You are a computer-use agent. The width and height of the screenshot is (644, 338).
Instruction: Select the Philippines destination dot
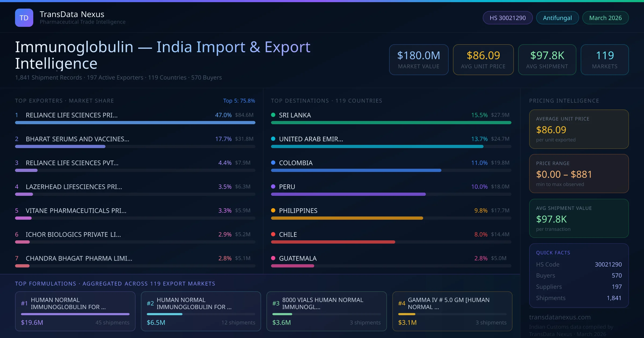click(x=273, y=210)
